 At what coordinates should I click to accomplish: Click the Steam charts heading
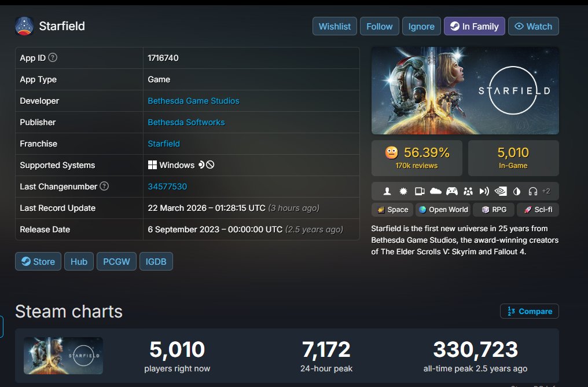(x=69, y=311)
